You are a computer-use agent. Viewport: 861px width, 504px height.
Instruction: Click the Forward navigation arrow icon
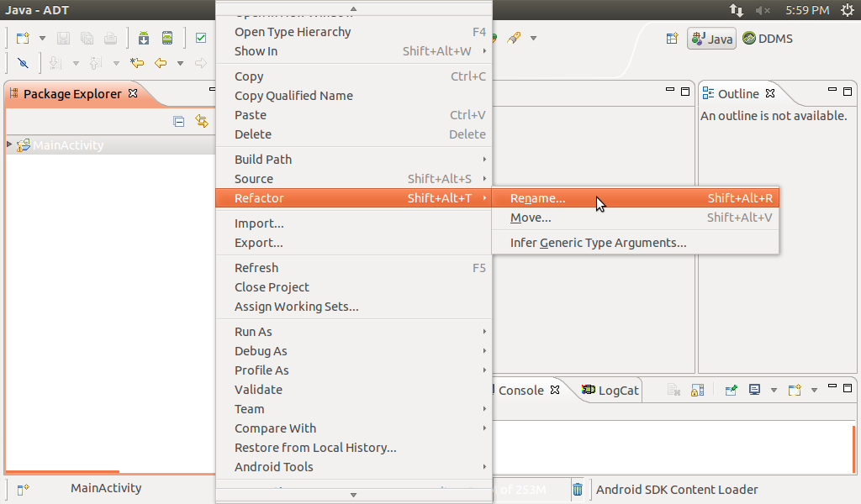(x=201, y=63)
